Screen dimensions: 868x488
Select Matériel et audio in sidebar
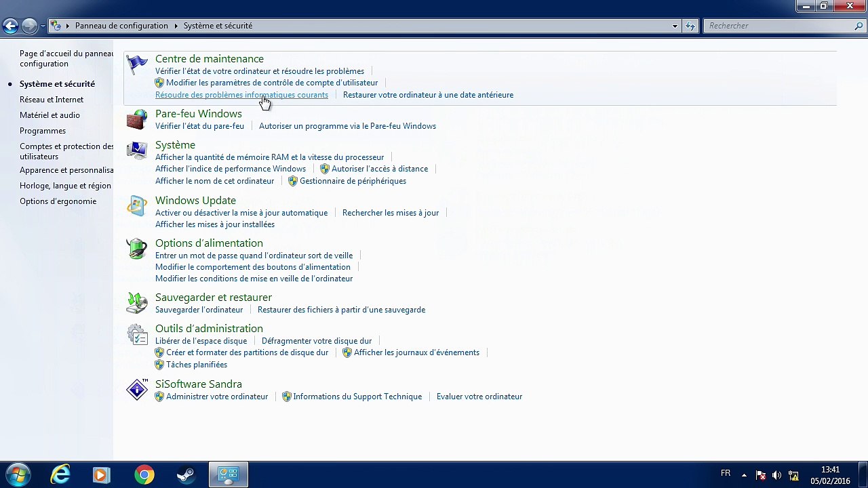(50, 115)
